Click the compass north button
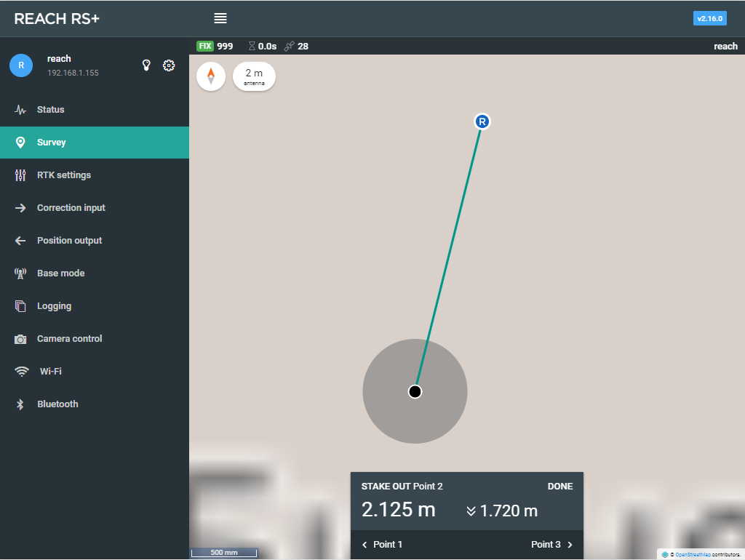 [211, 76]
